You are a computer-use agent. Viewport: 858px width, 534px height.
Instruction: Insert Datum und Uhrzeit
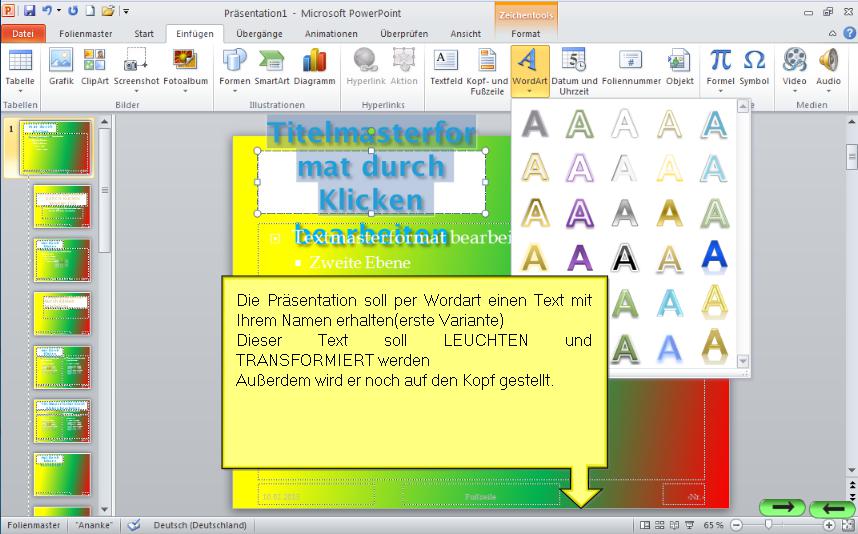(x=574, y=70)
